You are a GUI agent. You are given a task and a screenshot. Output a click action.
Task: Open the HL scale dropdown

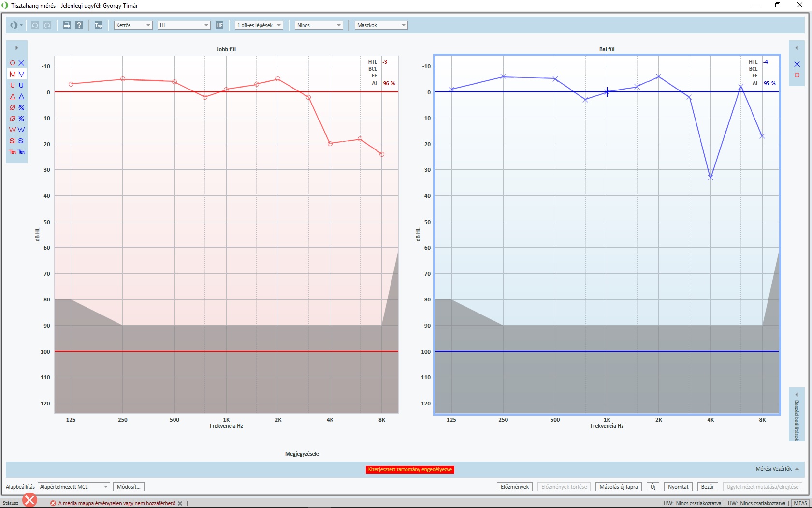(184, 25)
